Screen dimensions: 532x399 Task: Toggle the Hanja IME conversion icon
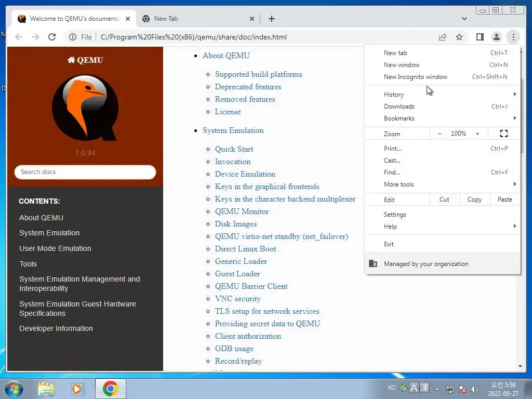(424, 388)
